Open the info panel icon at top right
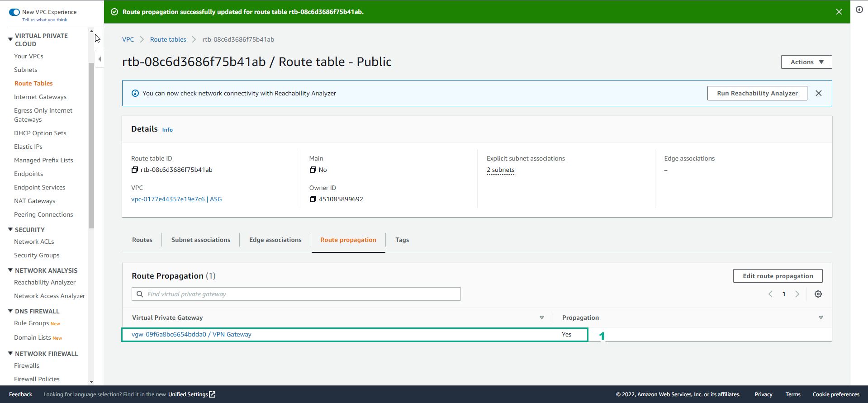Viewport: 868px width, 403px height. click(x=859, y=9)
